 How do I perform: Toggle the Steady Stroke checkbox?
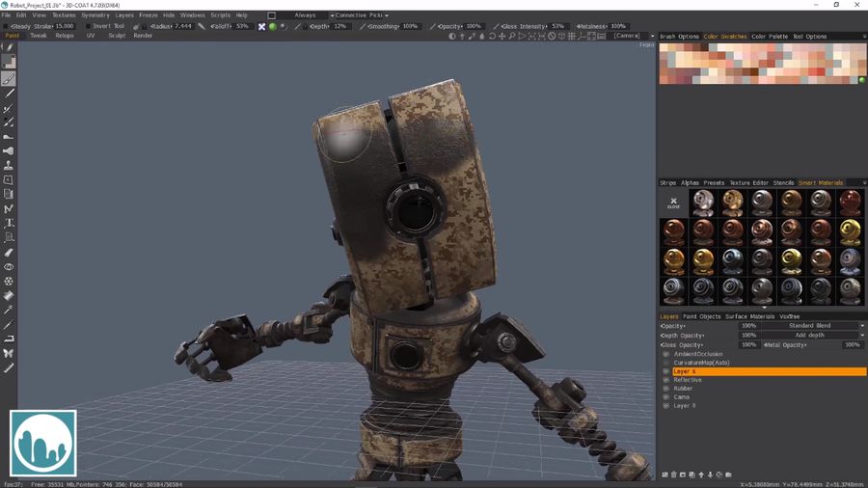point(6,26)
